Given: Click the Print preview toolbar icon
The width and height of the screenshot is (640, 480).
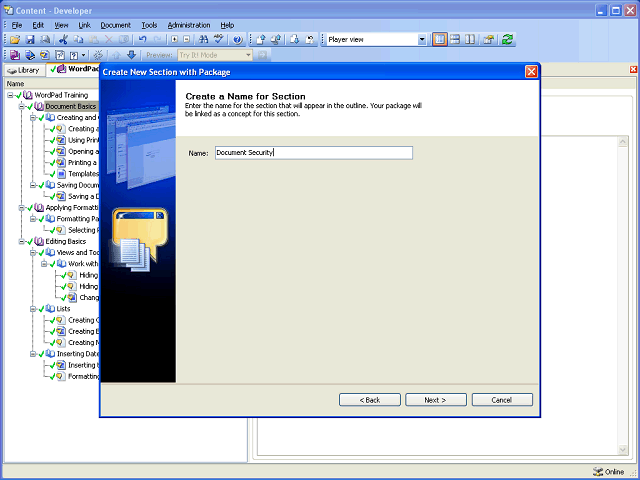Looking at the screenshot, I should click(x=45, y=40).
